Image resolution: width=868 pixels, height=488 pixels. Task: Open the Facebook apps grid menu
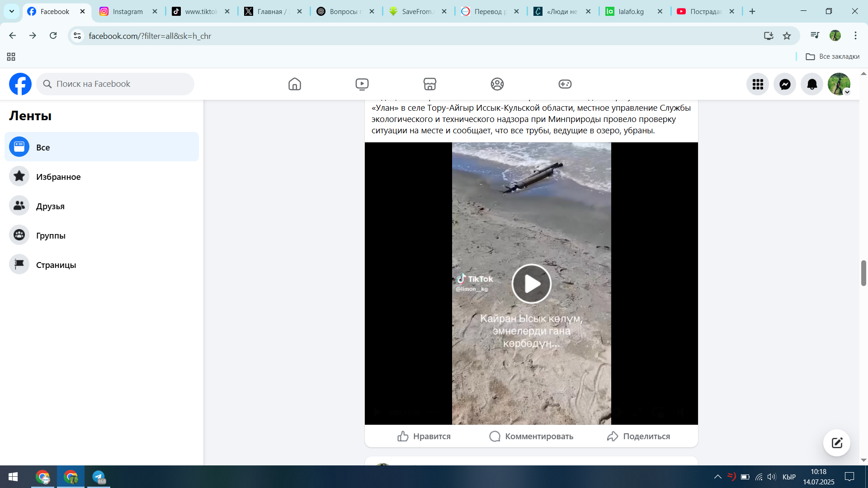pyautogui.click(x=758, y=84)
